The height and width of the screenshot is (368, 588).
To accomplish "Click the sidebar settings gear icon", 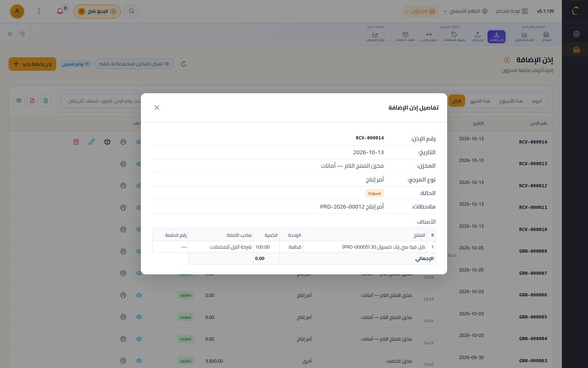I will coord(576,34).
